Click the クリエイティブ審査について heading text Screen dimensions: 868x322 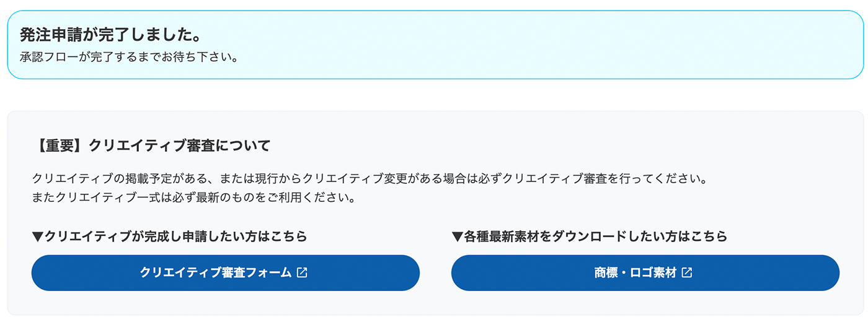180,146
